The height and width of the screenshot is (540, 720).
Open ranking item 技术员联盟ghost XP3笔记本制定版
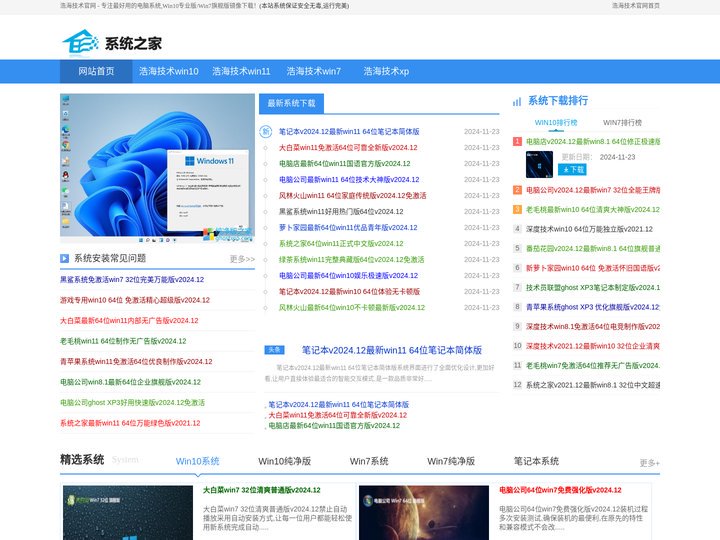[593, 287]
